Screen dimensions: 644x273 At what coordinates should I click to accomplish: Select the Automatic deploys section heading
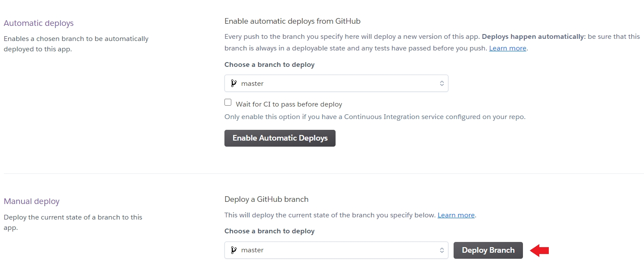39,23
